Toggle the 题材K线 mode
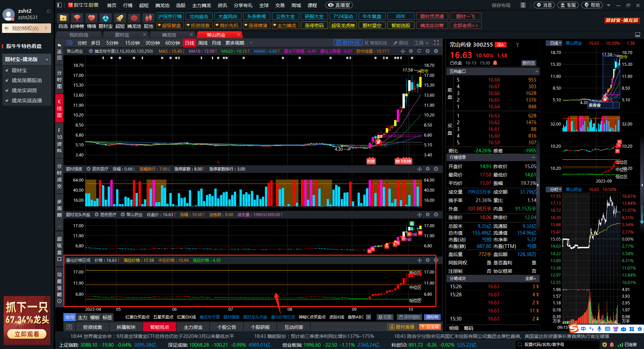 click(x=348, y=43)
